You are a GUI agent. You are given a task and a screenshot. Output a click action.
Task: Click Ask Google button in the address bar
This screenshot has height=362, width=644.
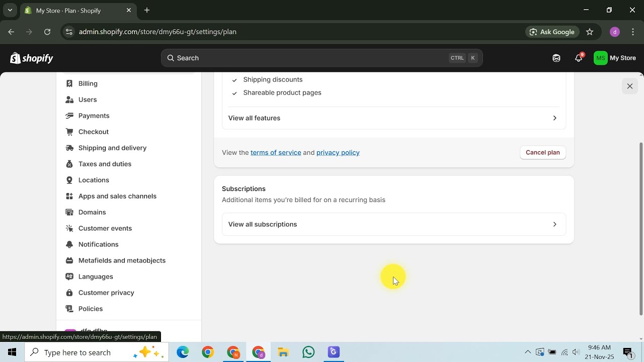[x=552, y=32]
